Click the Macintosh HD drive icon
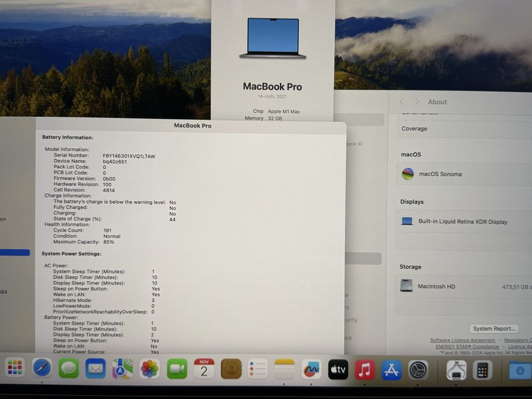The height and width of the screenshot is (399, 532). pyautogui.click(x=406, y=286)
